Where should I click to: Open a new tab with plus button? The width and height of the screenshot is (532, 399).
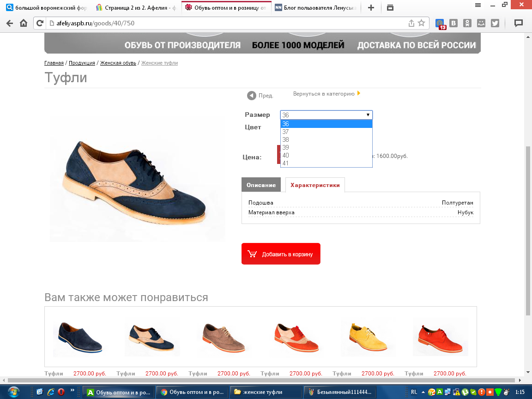371,7
